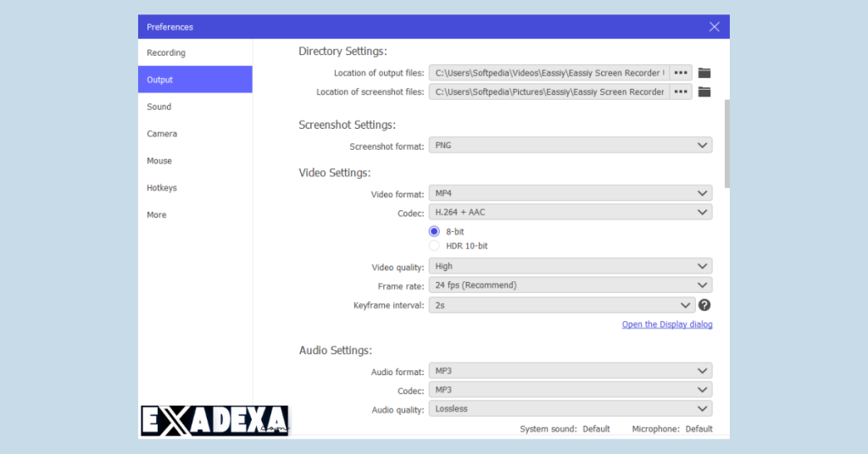Select the 8-bit radio button

click(x=434, y=231)
